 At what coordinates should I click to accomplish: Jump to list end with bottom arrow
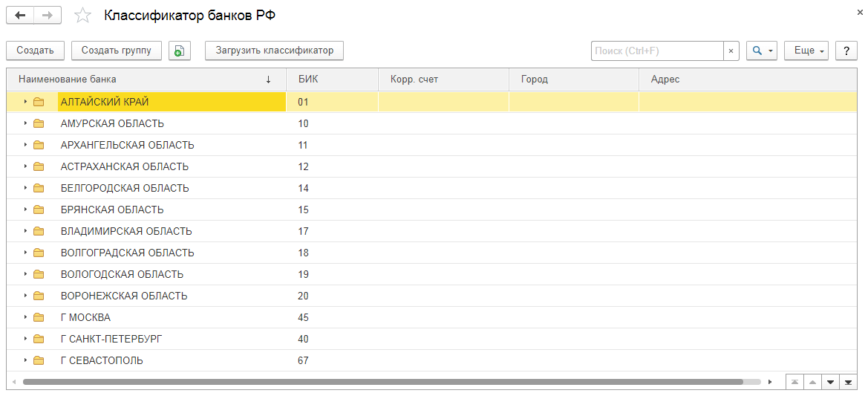[x=848, y=382]
